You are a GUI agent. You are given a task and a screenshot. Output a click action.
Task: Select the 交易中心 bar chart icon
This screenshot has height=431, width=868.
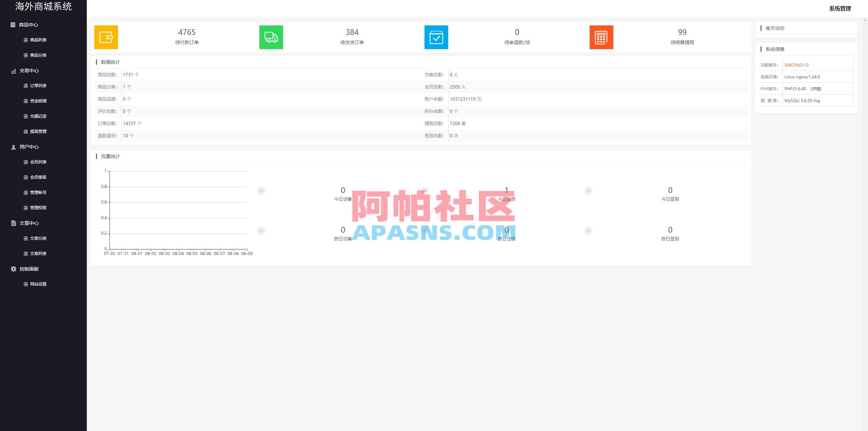[13, 71]
